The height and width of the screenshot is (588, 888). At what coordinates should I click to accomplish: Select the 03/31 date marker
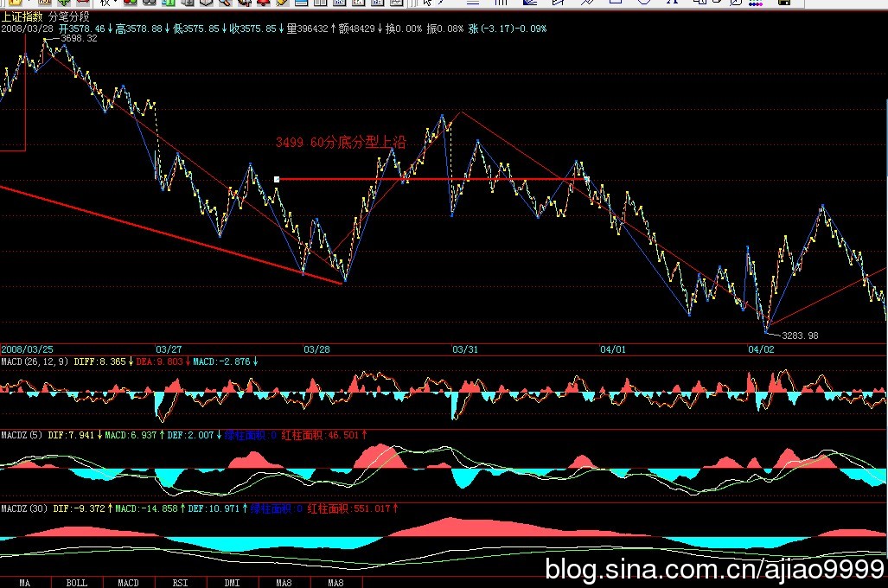click(465, 348)
